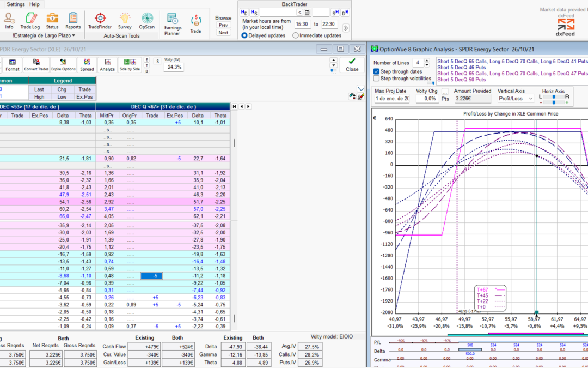The height and width of the screenshot is (368, 588).
Task: Click Convert Trades in the matrix toolbar
Action: [36, 65]
